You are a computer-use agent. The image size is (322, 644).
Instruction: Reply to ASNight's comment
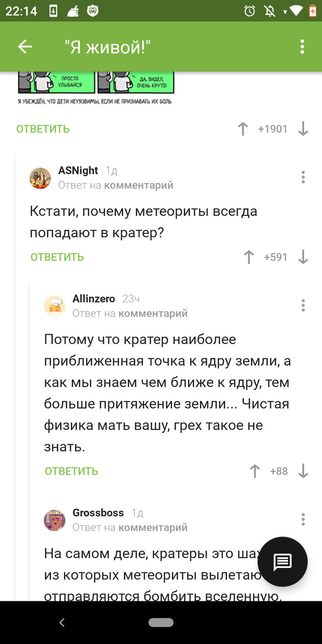tap(57, 257)
